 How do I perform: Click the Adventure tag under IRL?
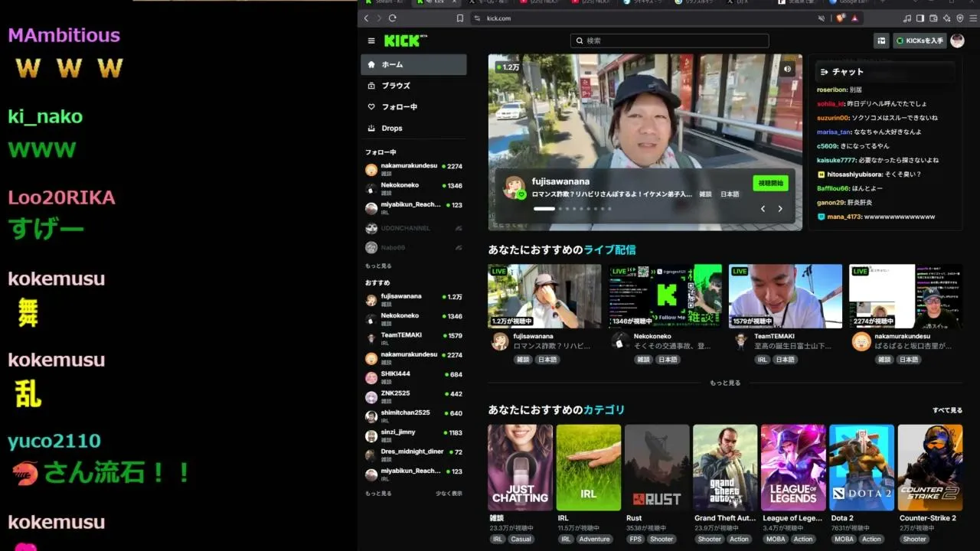[x=595, y=539]
